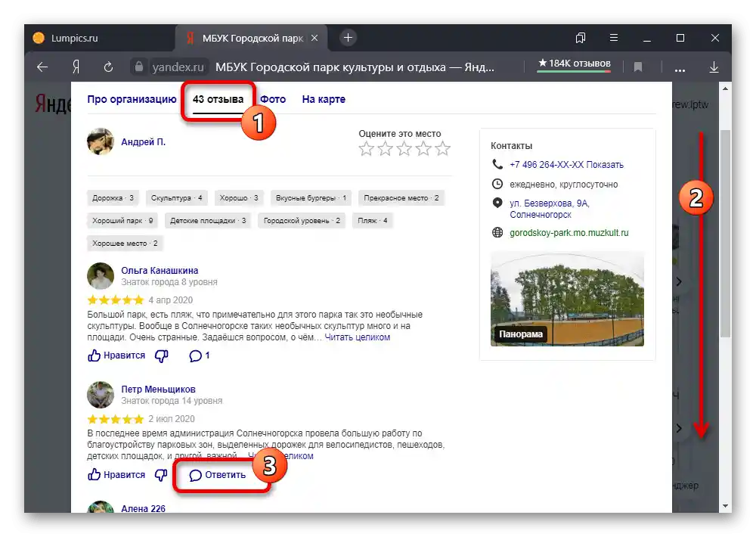Open the address ул. Безверхова, 9А
Screen dimensions: 756x537
click(550, 209)
